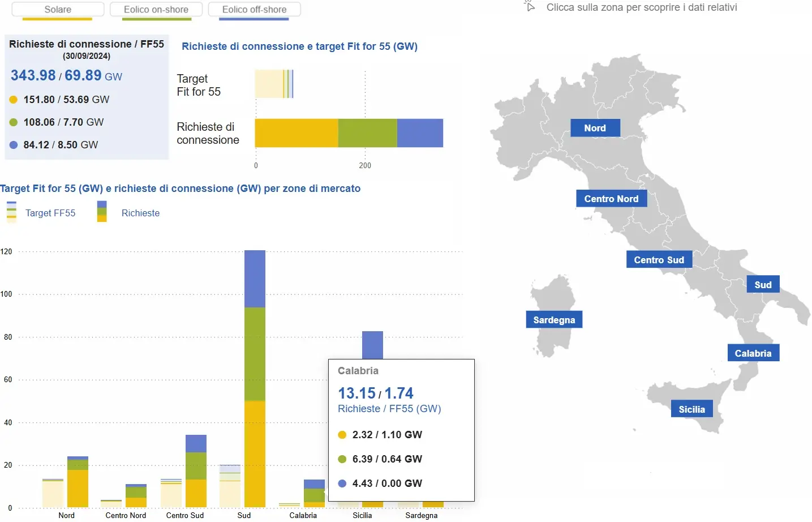This screenshot has width=812, height=522.
Task: Click the 4.43 / 0.00 GW tooltip value
Action: 387,484
